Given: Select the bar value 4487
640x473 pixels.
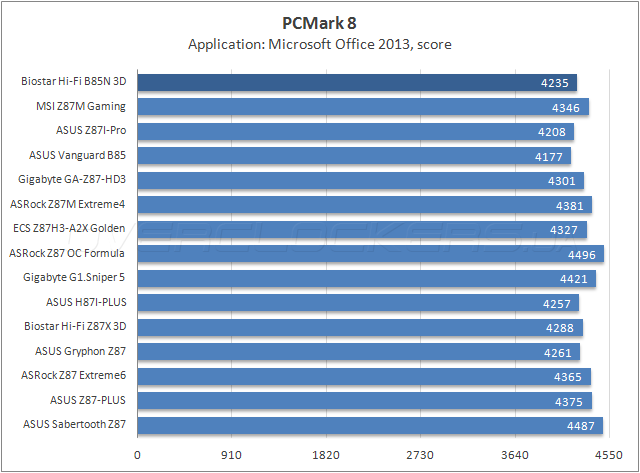Looking at the screenshot, I should 581,426.
